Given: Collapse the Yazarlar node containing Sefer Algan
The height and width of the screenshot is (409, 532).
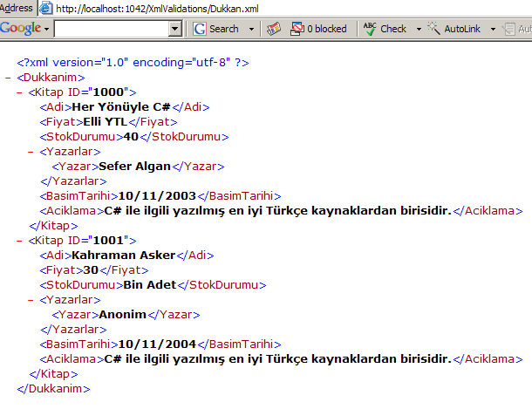Looking at the screenshot, I should pyautogui.click(x=31, y=152).
